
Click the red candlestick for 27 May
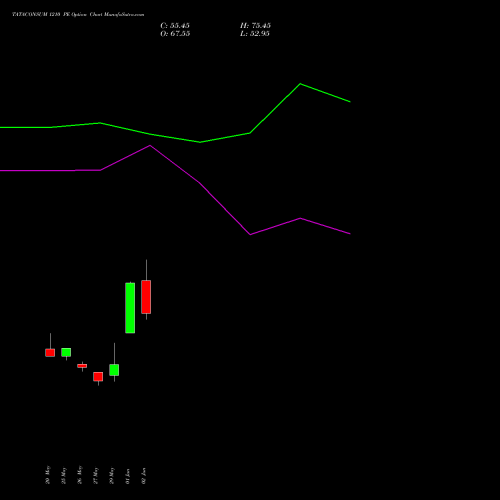pos(98,377)
